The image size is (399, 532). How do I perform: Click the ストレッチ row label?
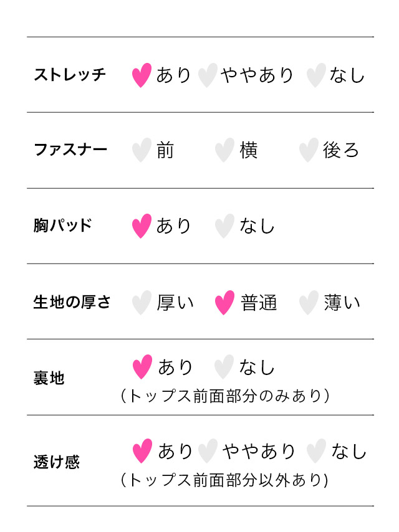click(x=70, y=75)
